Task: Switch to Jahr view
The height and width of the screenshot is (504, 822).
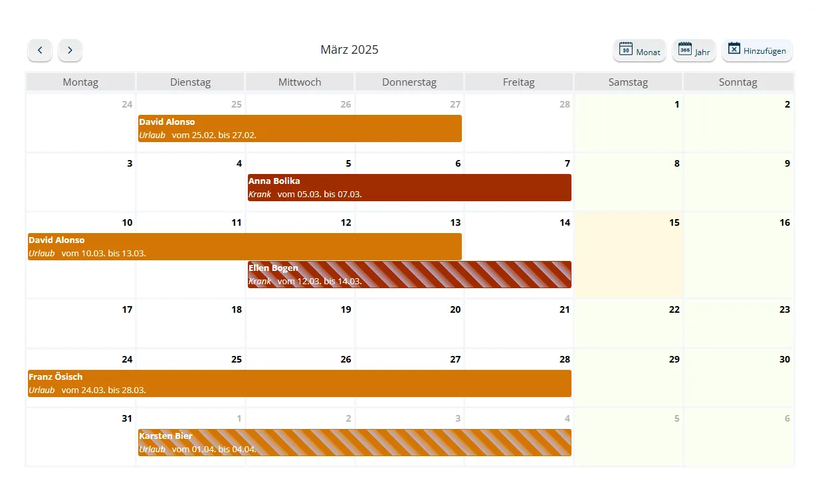Action: pyautogui.click(x=694, y=50)
